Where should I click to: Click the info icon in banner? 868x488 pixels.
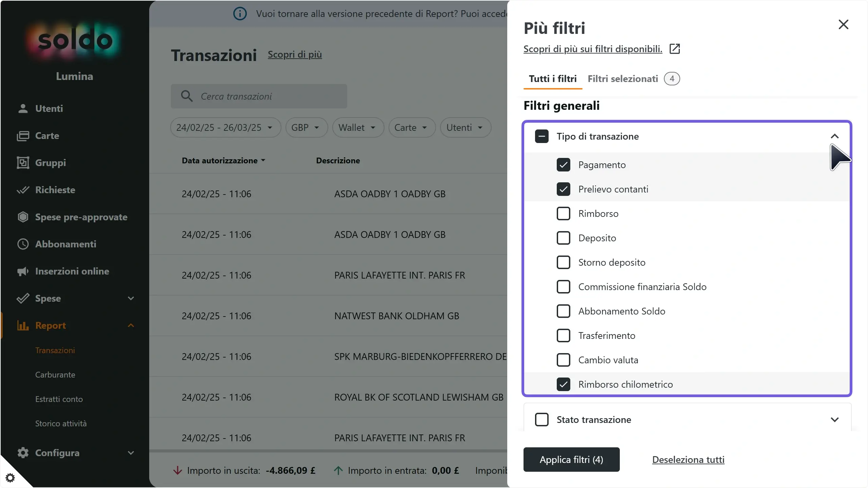(x=240, y=14)
